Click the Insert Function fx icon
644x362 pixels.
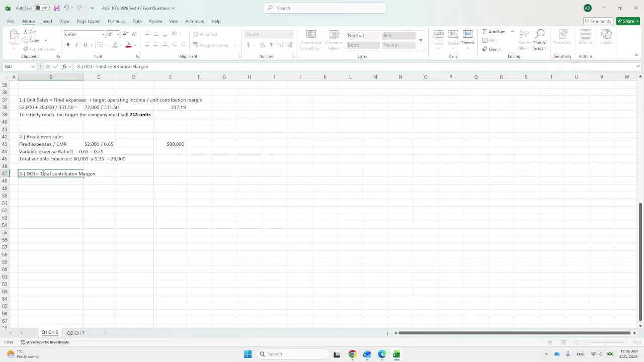coord(64,67)
